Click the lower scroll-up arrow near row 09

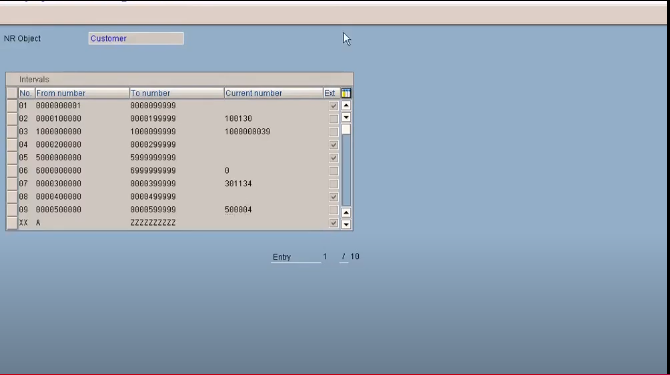346,212
